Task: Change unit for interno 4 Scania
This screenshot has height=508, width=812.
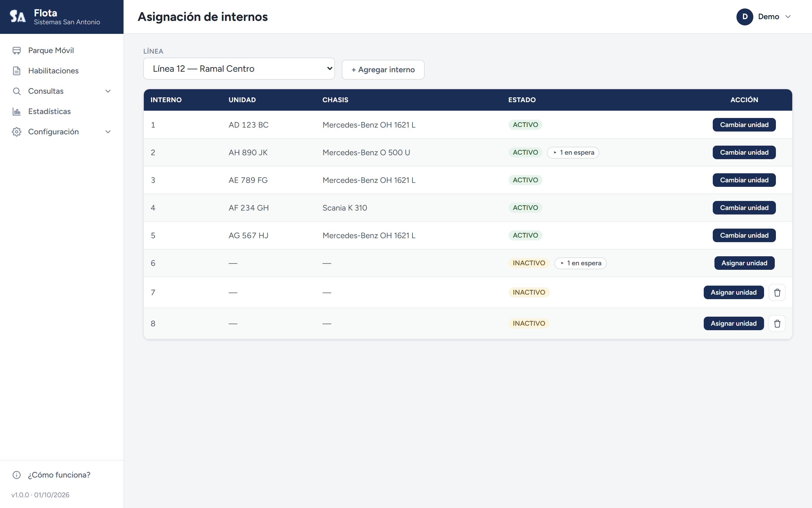Action: click(x=744, y=208)
